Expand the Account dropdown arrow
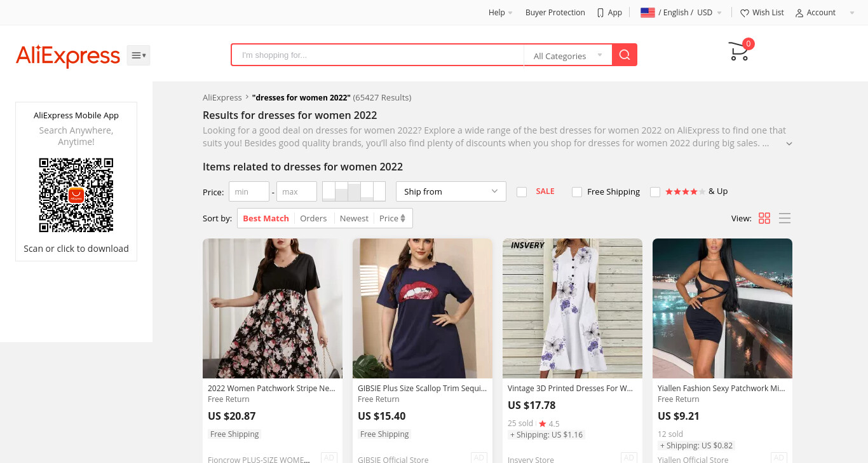The height and width of the screenshot is (463, 868). point(852,13)
